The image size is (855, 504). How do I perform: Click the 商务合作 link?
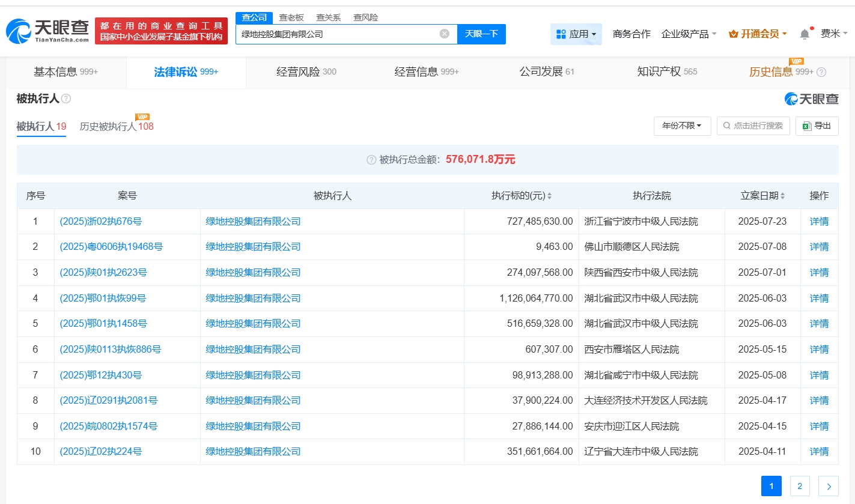point(631,34)
